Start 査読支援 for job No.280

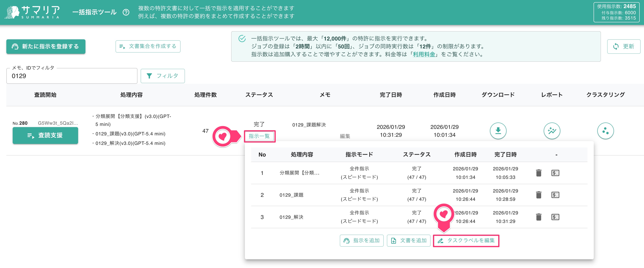tap(45, 135)
